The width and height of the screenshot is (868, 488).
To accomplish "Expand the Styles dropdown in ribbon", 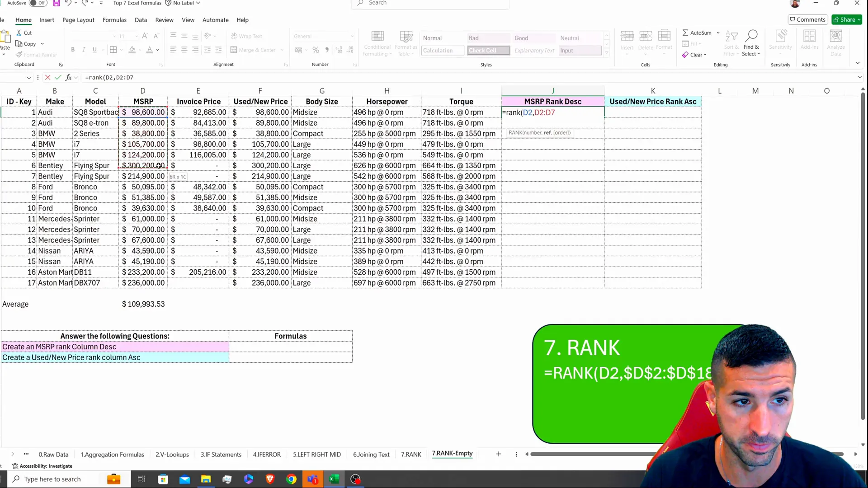I will [609, 55].
